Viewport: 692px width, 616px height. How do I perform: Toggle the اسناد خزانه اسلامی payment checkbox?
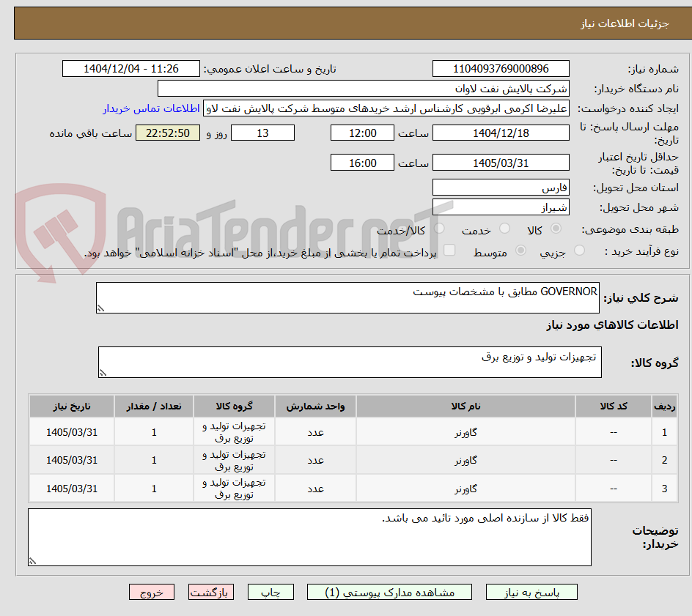(x=449, y=250)
